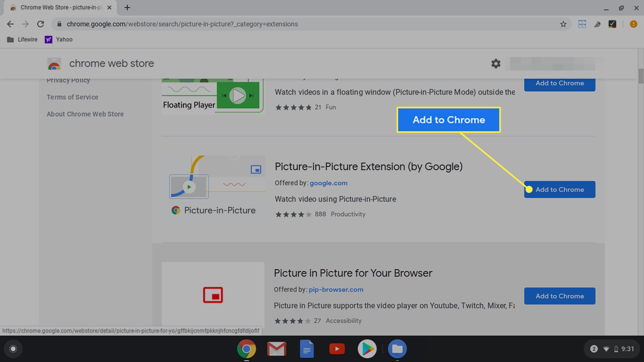Click the 'Watch video using Picture-in-Picture' description

pos(335,199)
